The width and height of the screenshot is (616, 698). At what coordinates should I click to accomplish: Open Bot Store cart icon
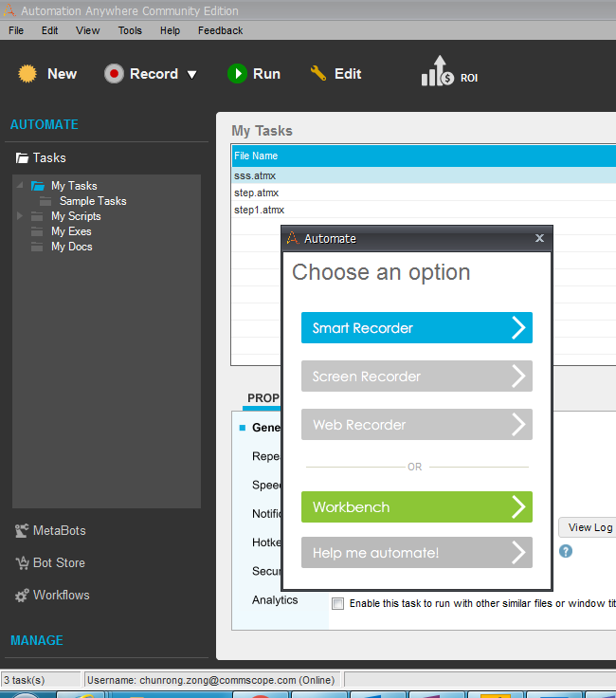click(x=22, y=563)
